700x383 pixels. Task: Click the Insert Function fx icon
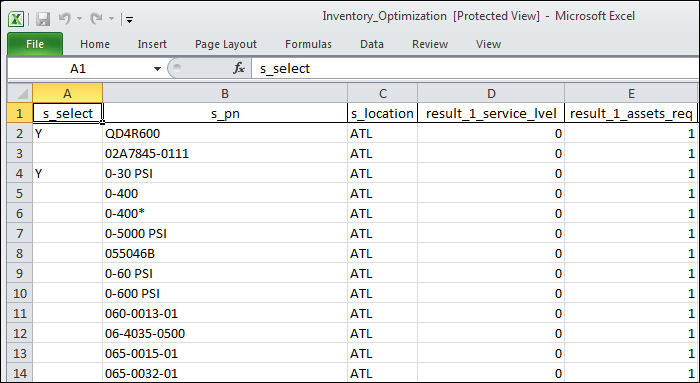pyautogui.click(x=239, y=68)
